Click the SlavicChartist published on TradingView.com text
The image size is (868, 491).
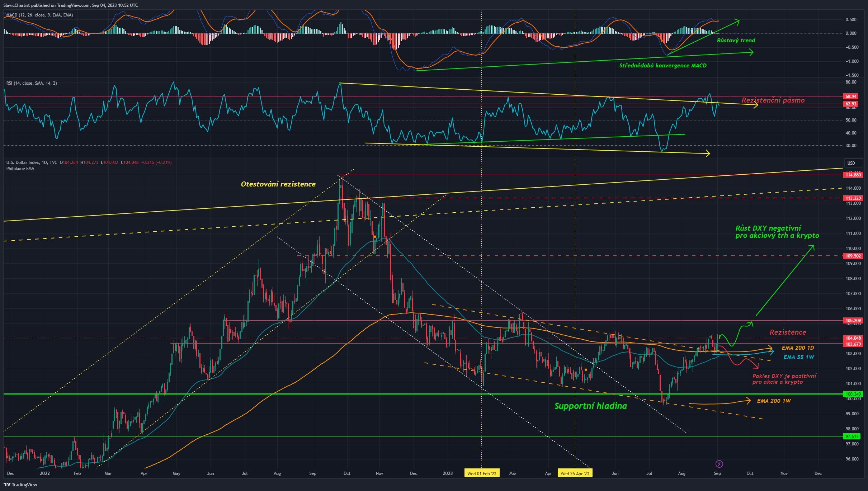[70, 5]
